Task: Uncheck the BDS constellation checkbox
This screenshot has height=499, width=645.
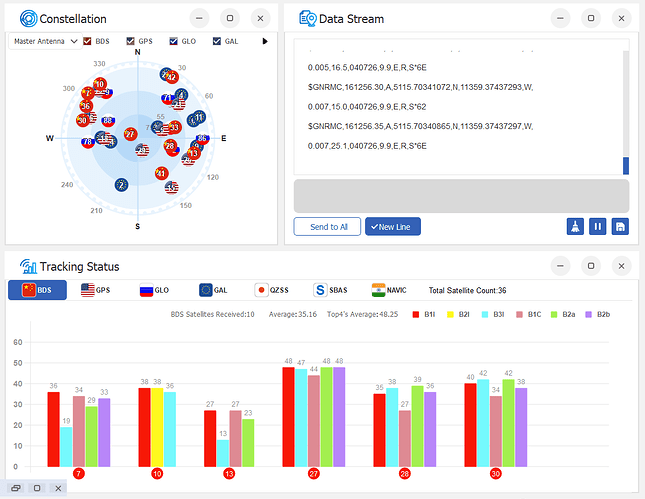Action: (87, 41)
